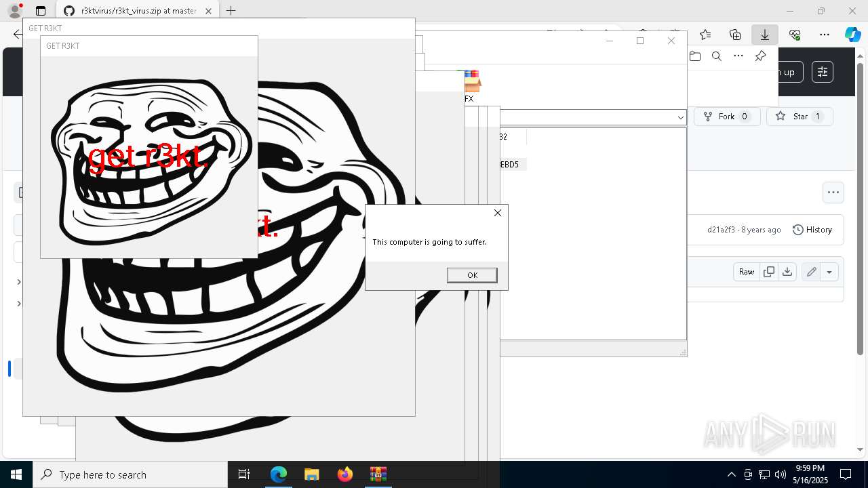868x488 pixels.
Task: Star the r3ktvirus repository
Action: pos(800,117)
